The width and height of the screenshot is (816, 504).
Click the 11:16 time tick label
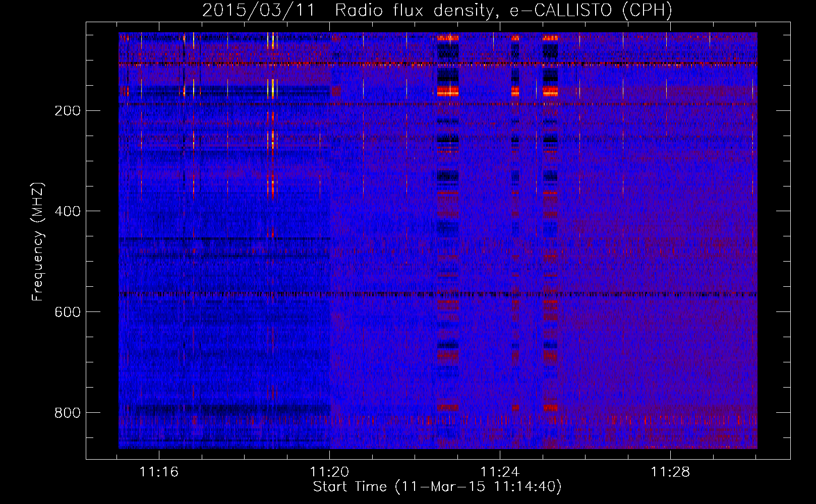pyautogui.click(x=159, y=472)
